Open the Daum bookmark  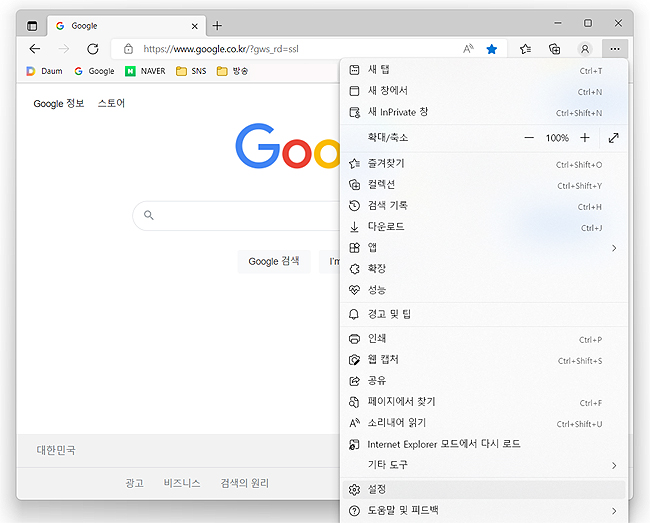[44, 71]
